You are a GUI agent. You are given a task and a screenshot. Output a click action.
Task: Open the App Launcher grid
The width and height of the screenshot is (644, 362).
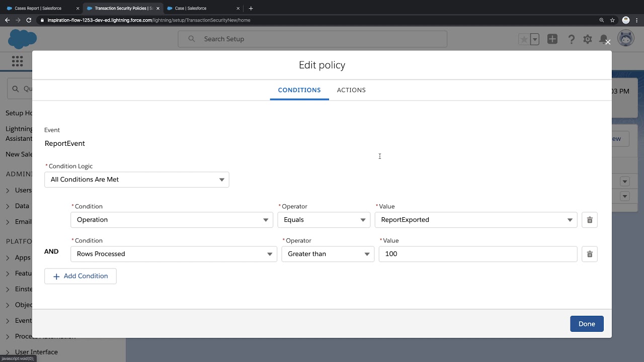pos(17,61)
